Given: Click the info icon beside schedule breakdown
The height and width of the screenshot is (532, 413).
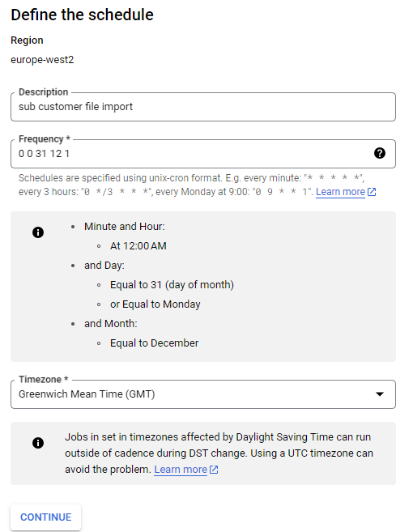Looking at the screenshot, I should (38, 232).
